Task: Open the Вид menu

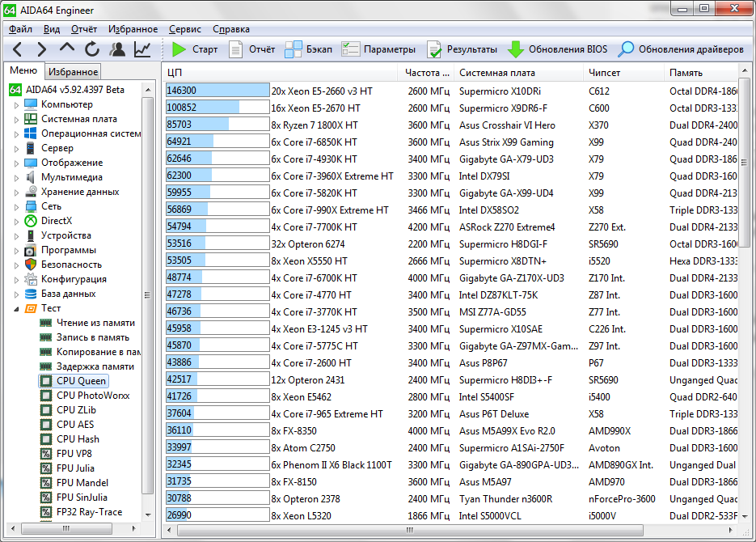Action: click(52, 29)
